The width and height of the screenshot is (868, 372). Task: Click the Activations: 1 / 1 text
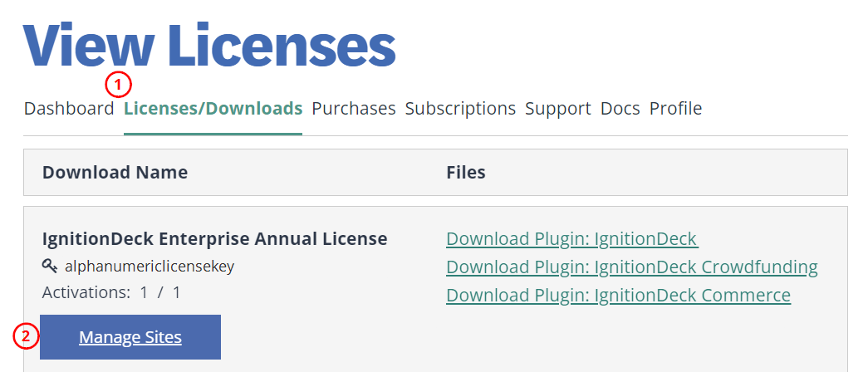(111, 292)
